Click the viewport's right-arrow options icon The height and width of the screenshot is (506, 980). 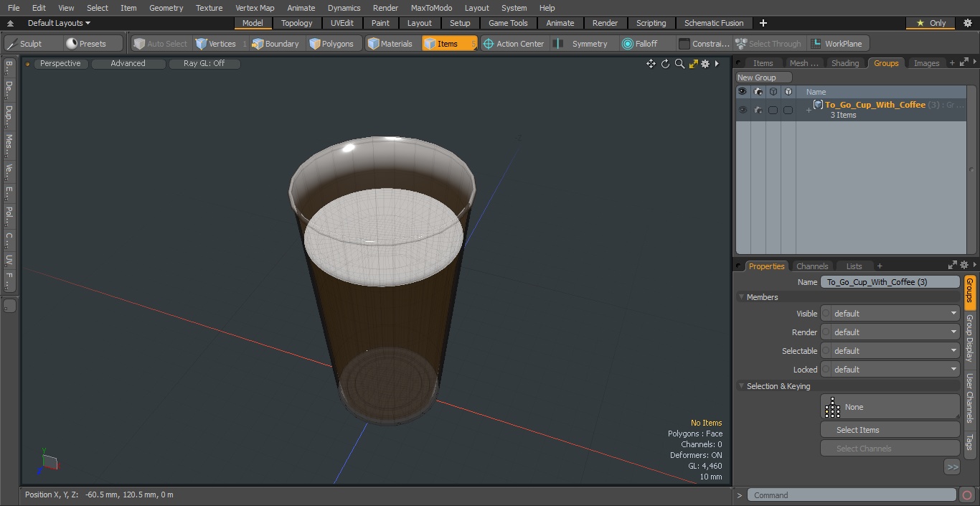[717, 64]
